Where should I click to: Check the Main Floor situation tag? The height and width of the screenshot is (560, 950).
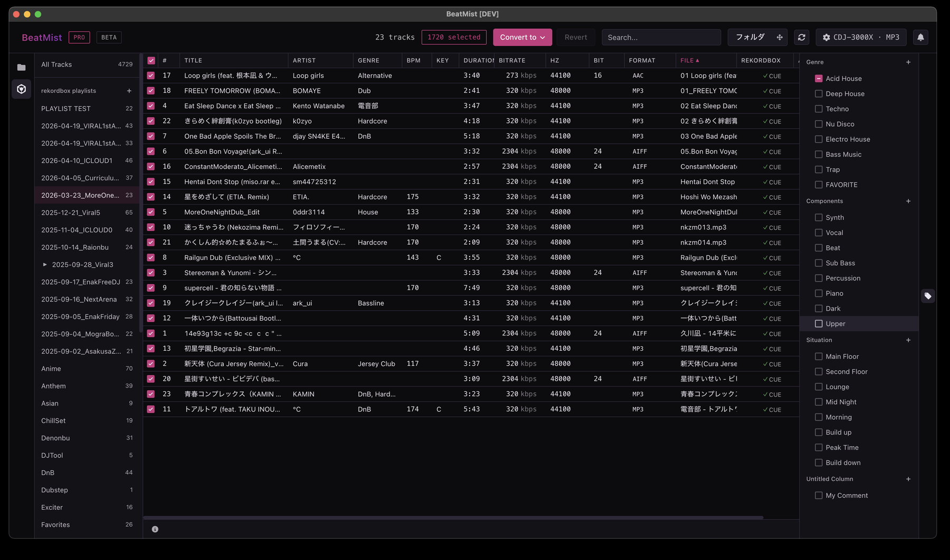pyautogui.click(x=819, y=357)
